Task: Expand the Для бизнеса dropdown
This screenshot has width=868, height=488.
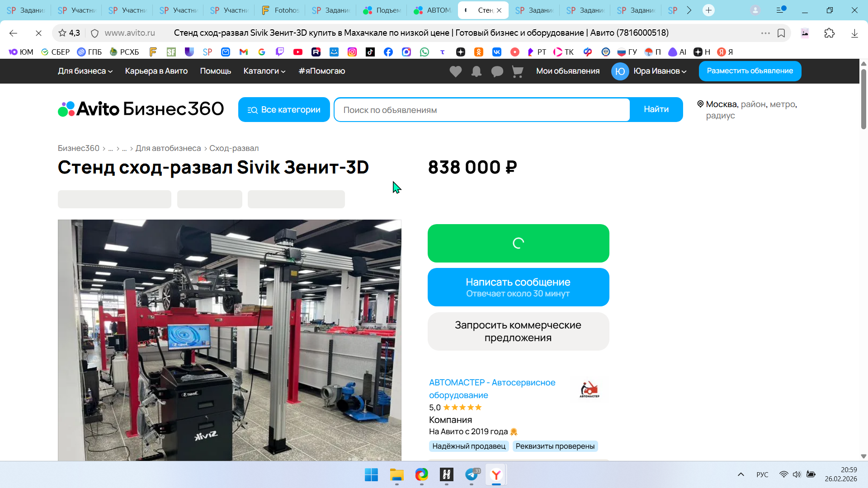Action: (85, 71)
